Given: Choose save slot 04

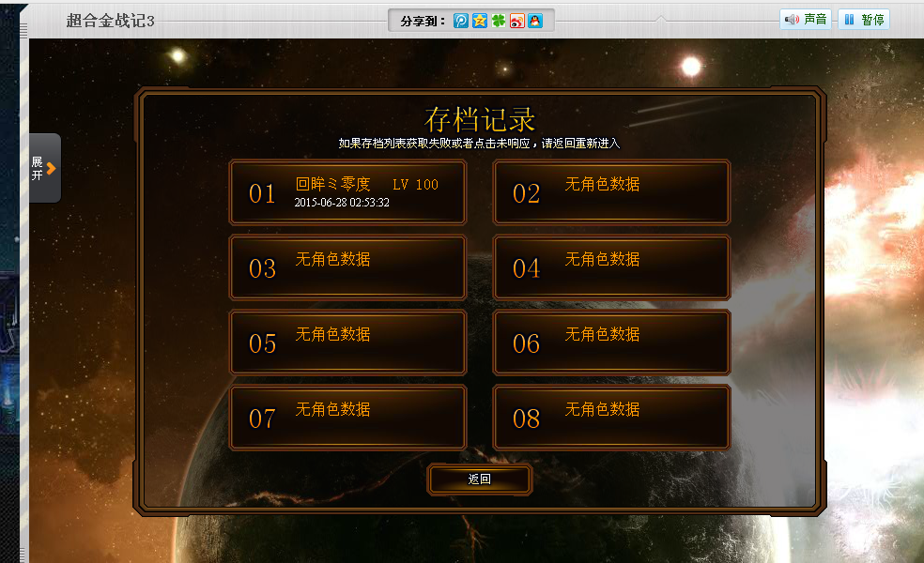Looking at the screenshot, I should (611, 267).
